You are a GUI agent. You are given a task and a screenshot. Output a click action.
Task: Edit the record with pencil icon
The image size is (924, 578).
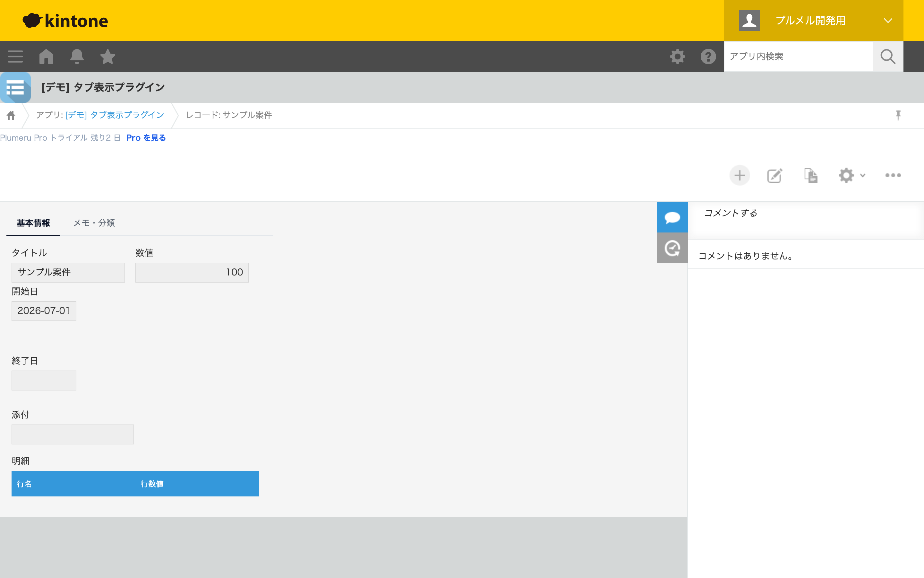(x=775, y=175)
